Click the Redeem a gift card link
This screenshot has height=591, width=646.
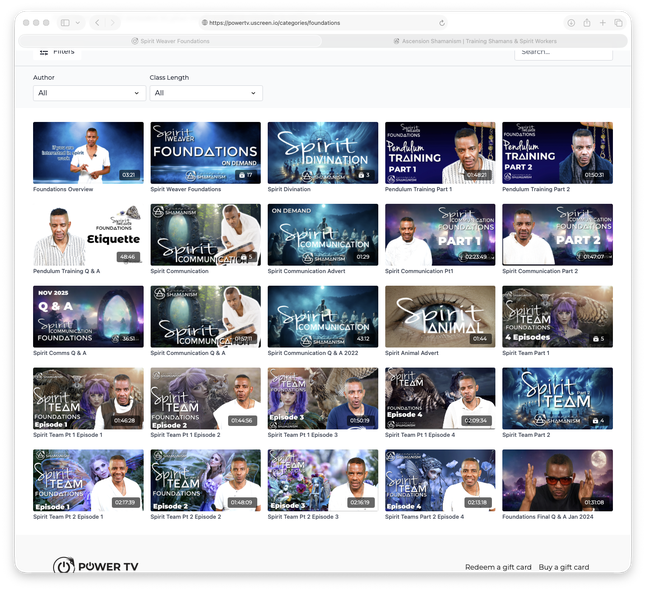(498, 567)
